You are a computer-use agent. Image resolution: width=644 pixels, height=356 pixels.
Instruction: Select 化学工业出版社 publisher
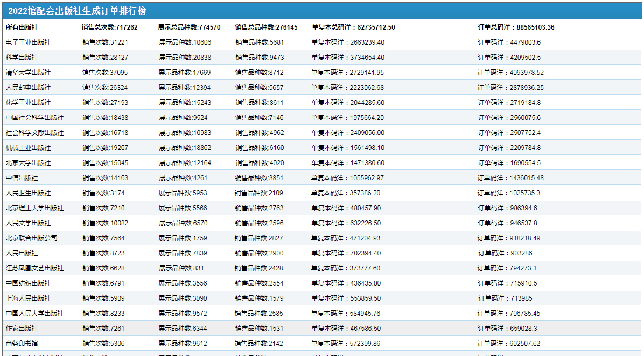point(28,103)
